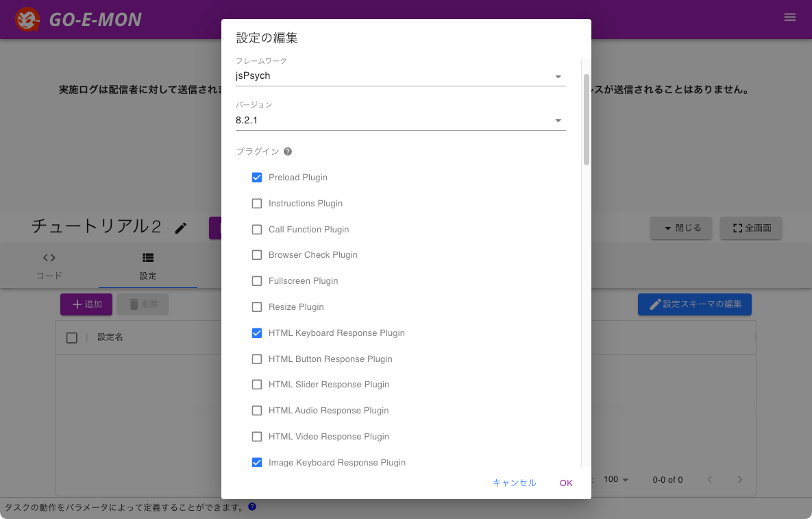
Task: Click the pencil icon on 設定スキーマの編集
Action: [x=656, y=304]
